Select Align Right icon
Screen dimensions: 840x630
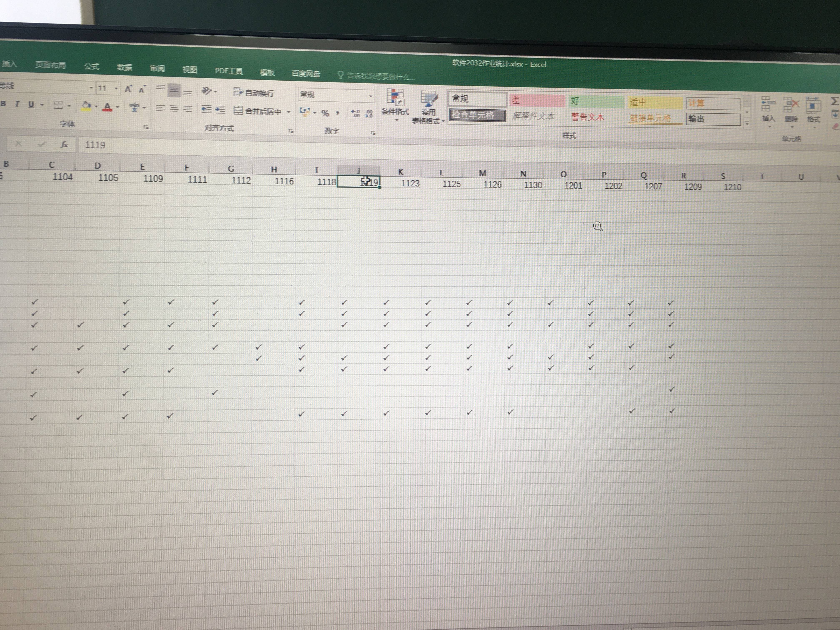(x=187, y=109)
